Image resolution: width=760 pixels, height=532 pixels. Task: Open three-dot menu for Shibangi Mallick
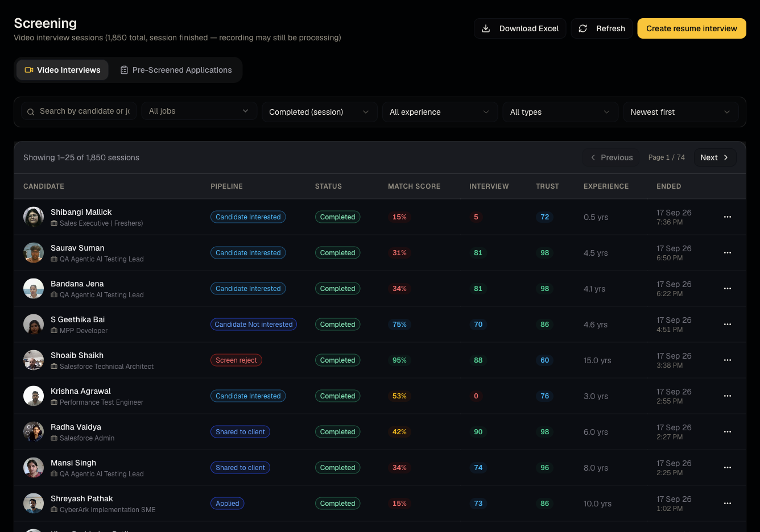pos(728,217)
